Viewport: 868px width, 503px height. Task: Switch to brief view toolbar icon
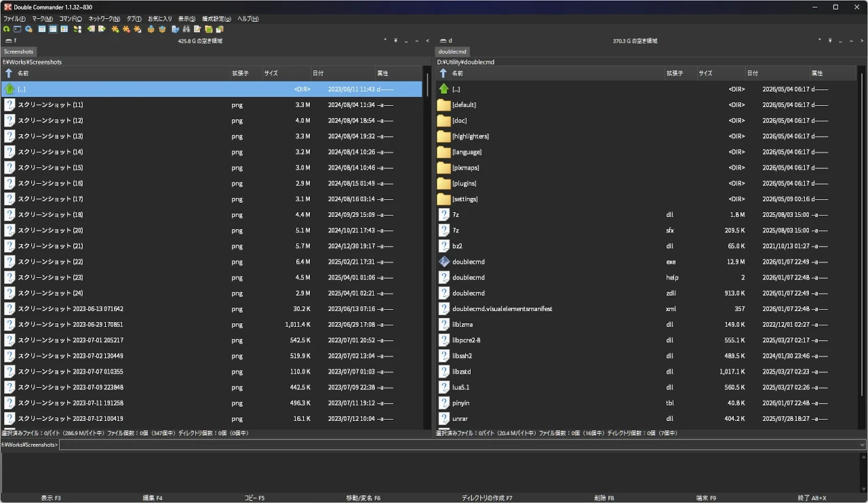[42, 29]
